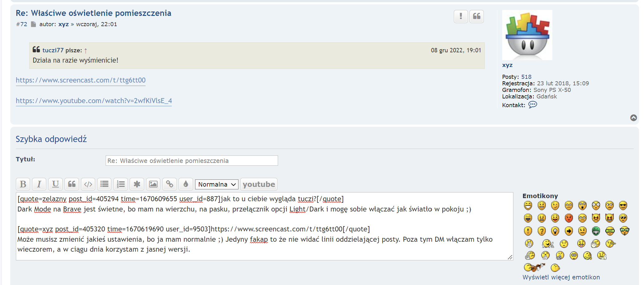
Task: Toggle underline text formatting
Action: (55, 184)
